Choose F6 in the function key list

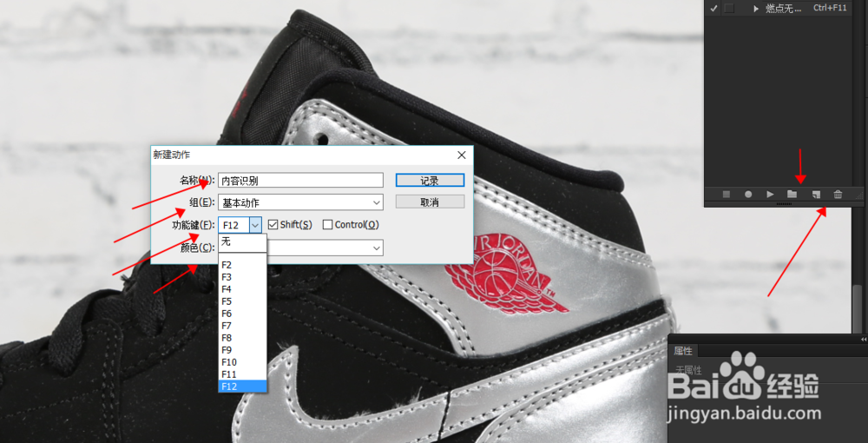coord(242,314)
